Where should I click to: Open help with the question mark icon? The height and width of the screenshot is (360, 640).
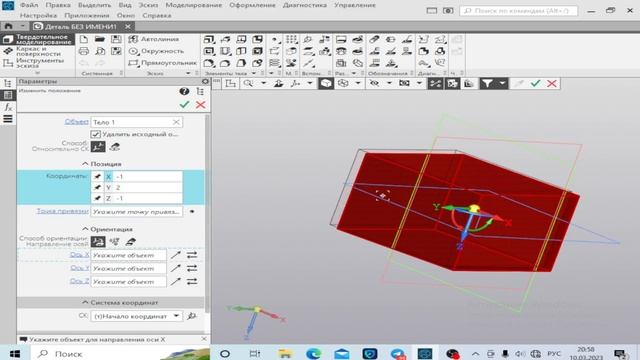tap(184, 91)
